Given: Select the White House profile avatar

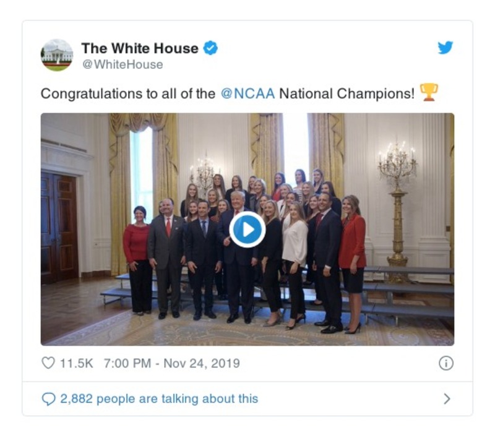Looking at the screenshot, I should pos(57,53).
